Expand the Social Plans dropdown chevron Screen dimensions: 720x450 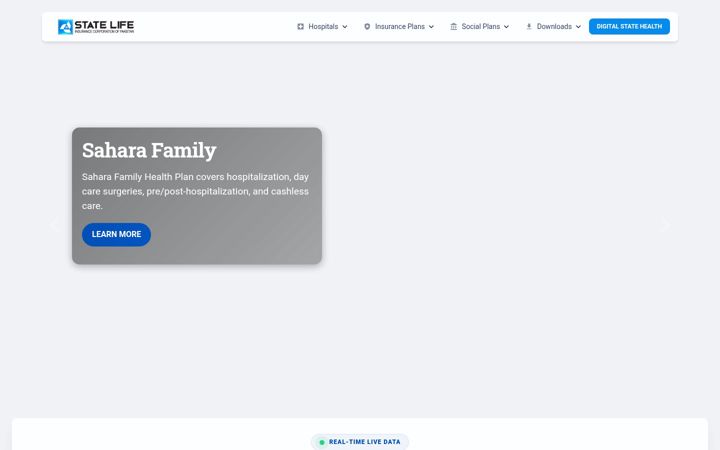coord(506,27)
